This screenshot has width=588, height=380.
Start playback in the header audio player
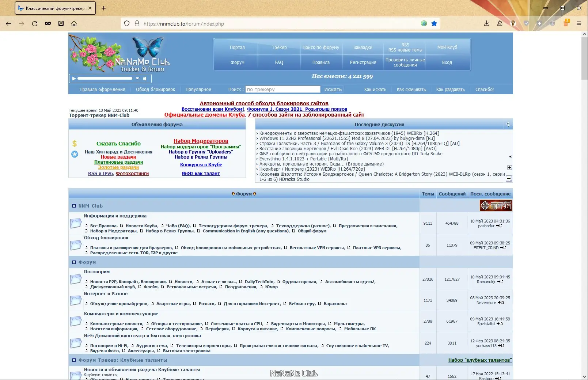74,79
